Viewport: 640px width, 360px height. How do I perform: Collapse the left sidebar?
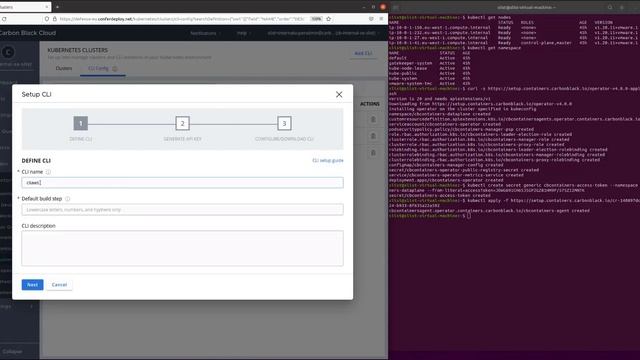12,351
